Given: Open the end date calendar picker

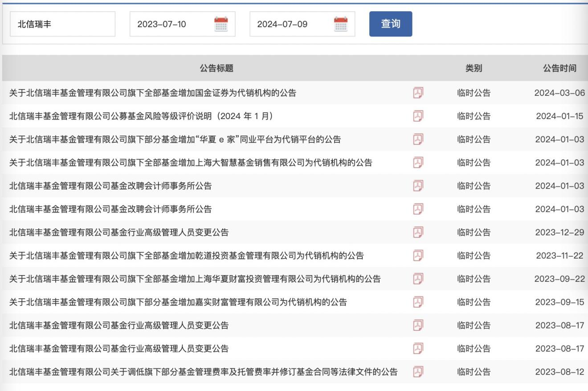Looking at the screenshot, I should click(x=341, y=24).
